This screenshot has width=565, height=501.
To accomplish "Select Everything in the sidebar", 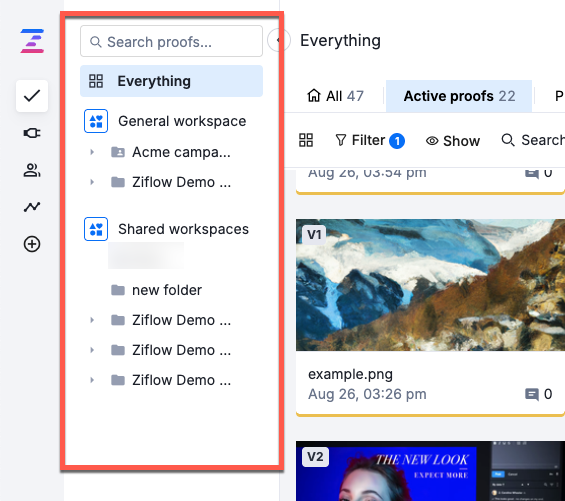I will (172, 81).
